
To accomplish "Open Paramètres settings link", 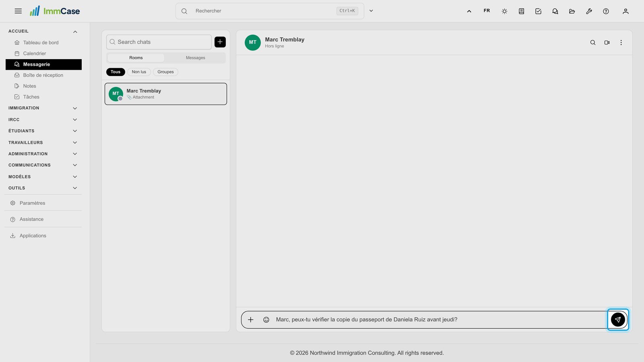I will coord(43,203).
